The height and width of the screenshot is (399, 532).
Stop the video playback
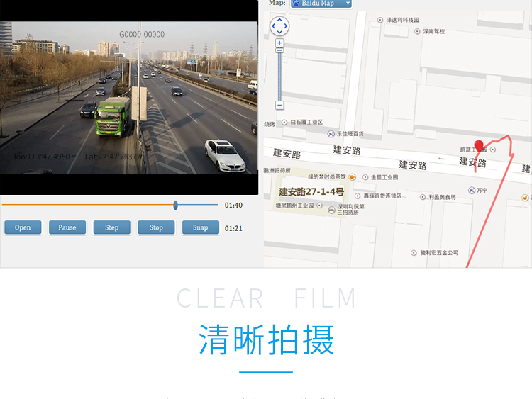(156, 227)
